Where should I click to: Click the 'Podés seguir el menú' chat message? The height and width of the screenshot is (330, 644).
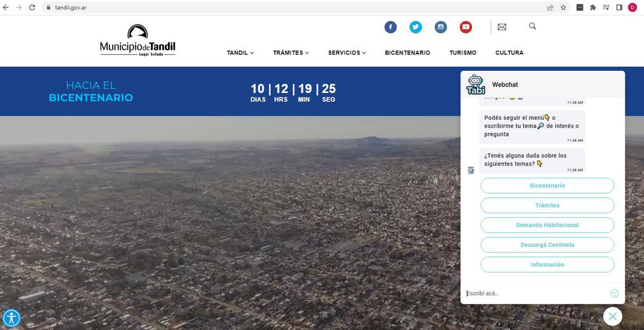[x=532, y=126]
